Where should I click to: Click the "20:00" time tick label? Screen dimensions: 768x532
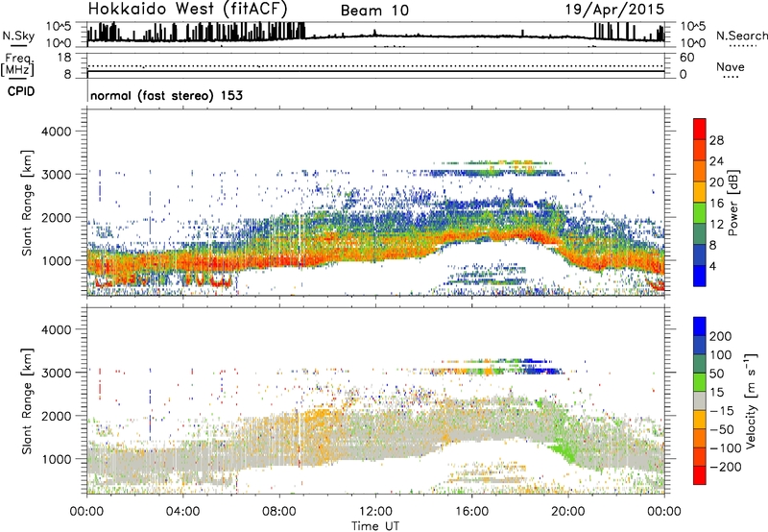pos(568,512)
